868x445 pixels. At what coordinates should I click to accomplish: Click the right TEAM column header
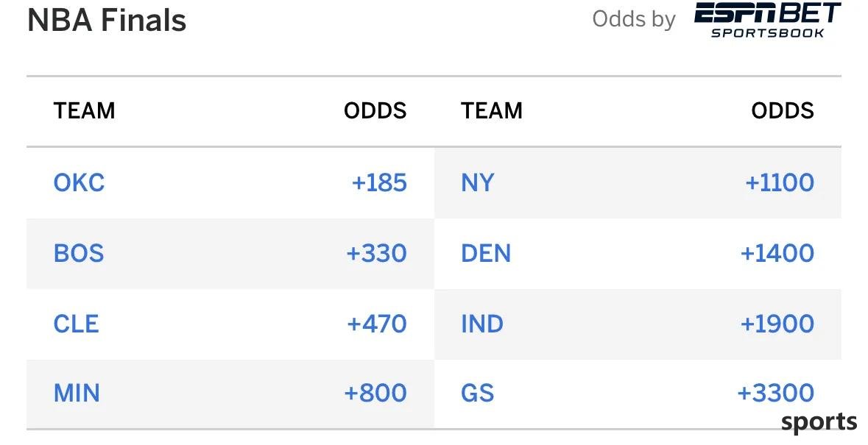point(492,110)
